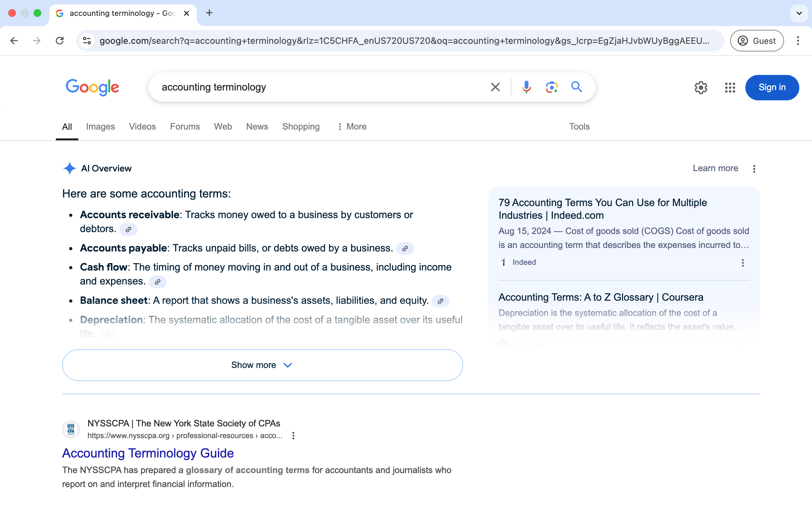The width and height of the screenshot is (812, 508).
Task: Switch to Forums tab
Action: click(x=185, y=127)
